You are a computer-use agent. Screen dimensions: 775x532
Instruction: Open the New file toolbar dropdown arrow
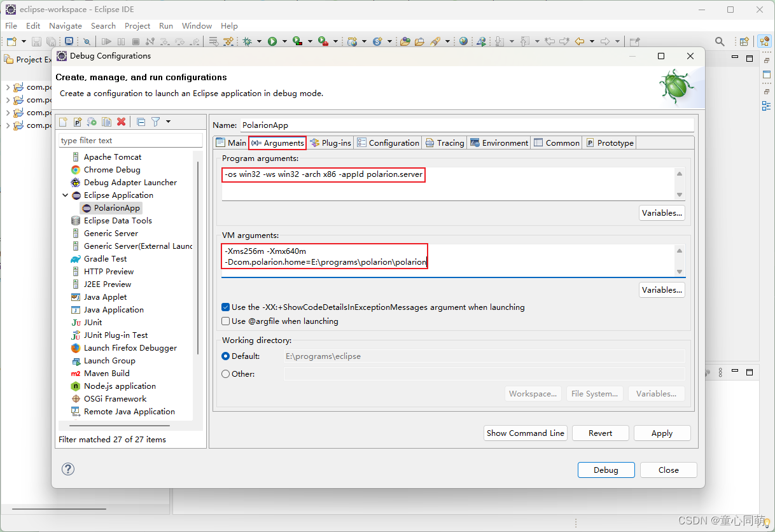[x=24, y=41]
